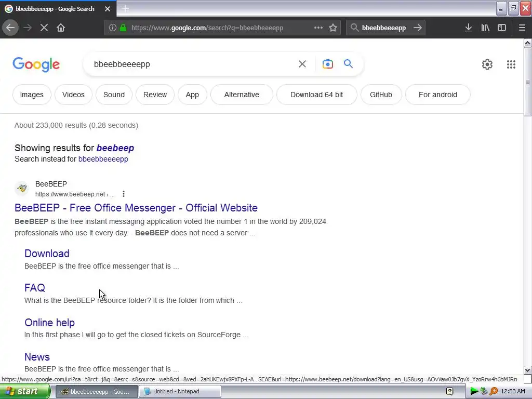The image size is (532, 399).
Task: Stop loading the page
Action: click(x=44, y=28)
